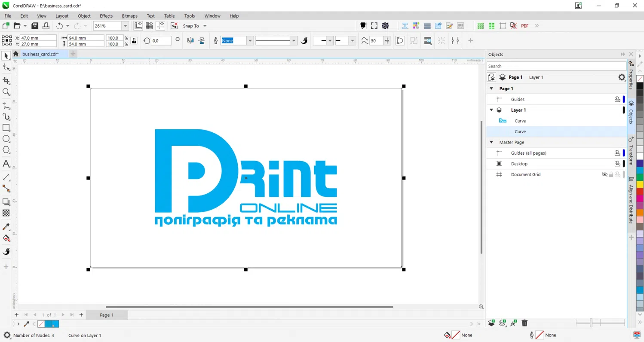The image size is (644, 342).
Task: Collapse the Master Page tree node
Action: (x=491, y=142)
